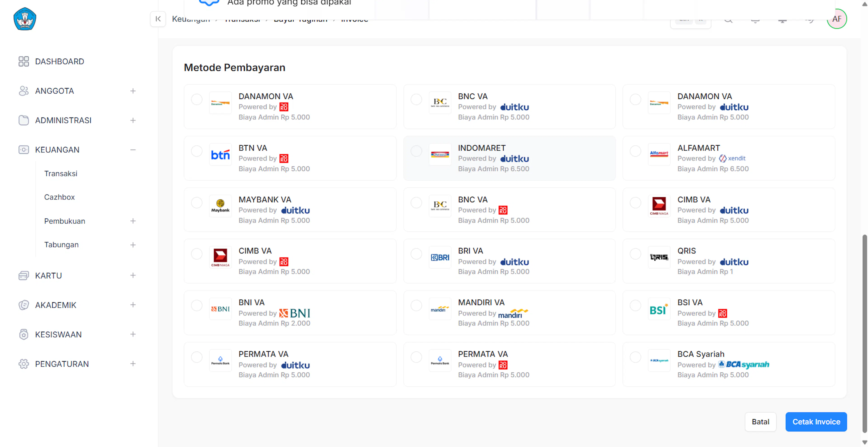
Task: Click the Keuangan money icon
Action: (x=24, y=150)
